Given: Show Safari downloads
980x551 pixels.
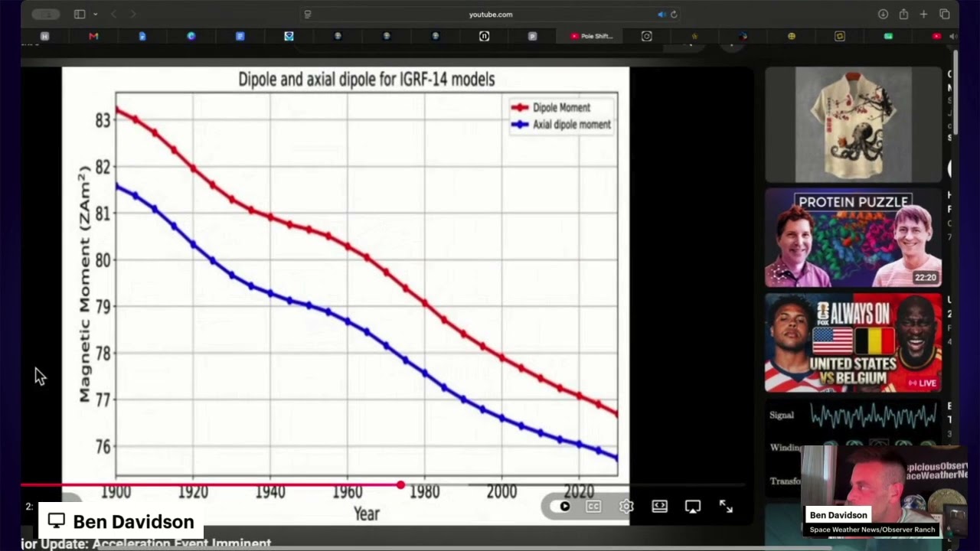Looking at the screenshot, I should [883, 14].
